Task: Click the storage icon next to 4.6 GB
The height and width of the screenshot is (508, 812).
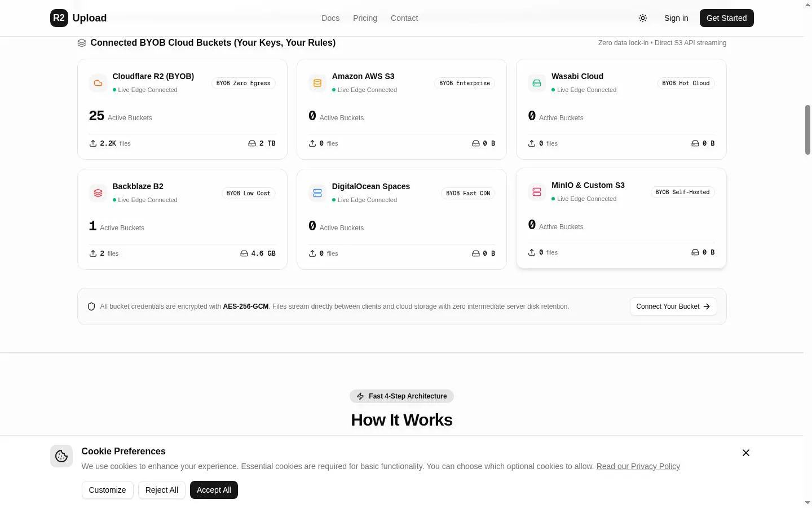Action: pyautogui.click(x=244, y=253)
